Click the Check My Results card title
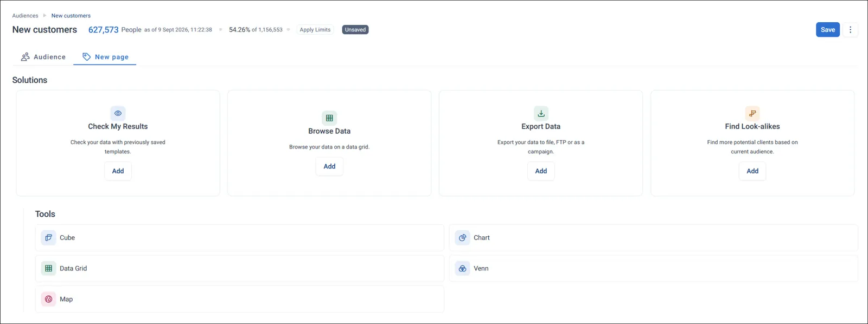 118,126
